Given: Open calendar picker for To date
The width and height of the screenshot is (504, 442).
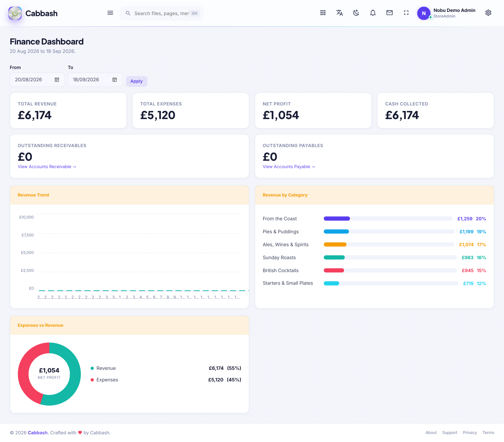Looking at the screenshot, I should pos(115,80).
